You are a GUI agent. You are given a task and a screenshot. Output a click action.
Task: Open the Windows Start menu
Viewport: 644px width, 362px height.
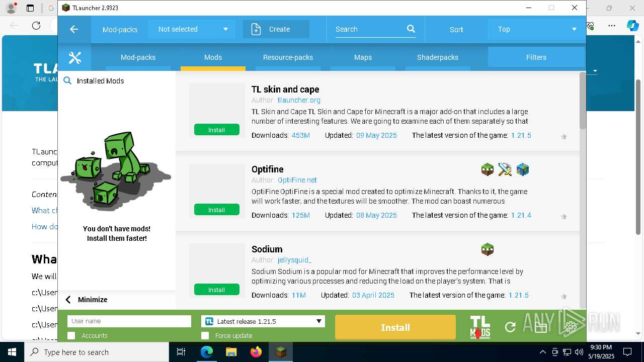(12, 352)
